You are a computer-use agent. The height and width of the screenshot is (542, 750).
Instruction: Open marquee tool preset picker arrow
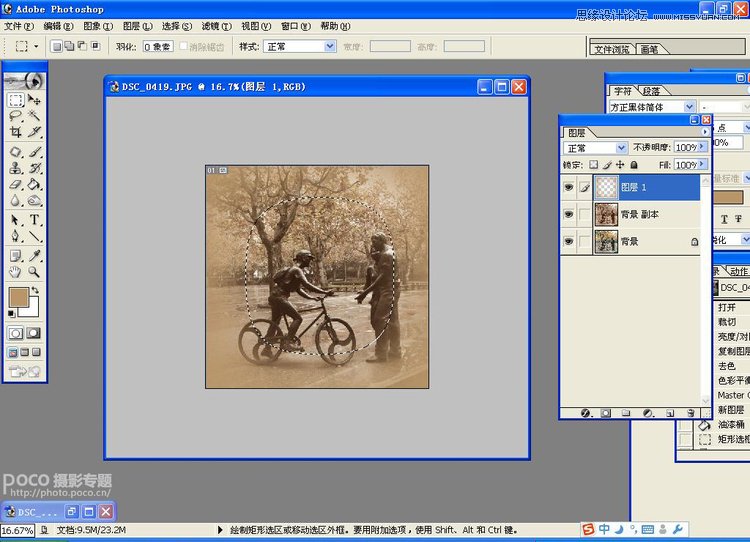pyautogui.click(x=36, y=46)
